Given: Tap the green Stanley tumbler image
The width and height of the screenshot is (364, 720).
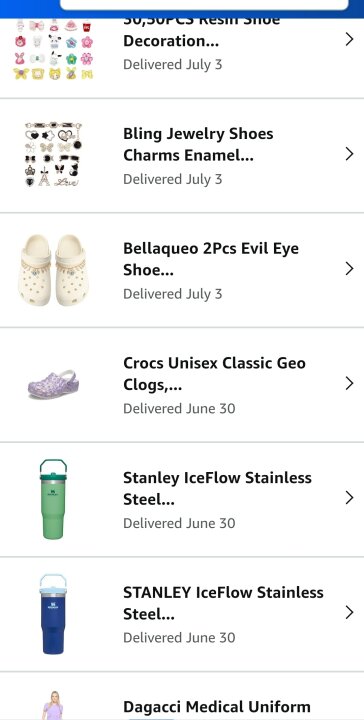Looking at the screenshot, I should click(x=53, y=499).
